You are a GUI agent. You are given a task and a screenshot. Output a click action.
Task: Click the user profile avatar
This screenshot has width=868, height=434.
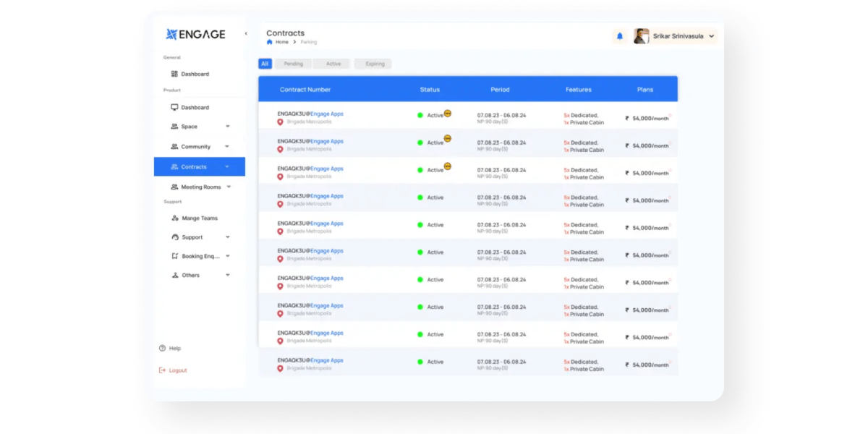641,36
